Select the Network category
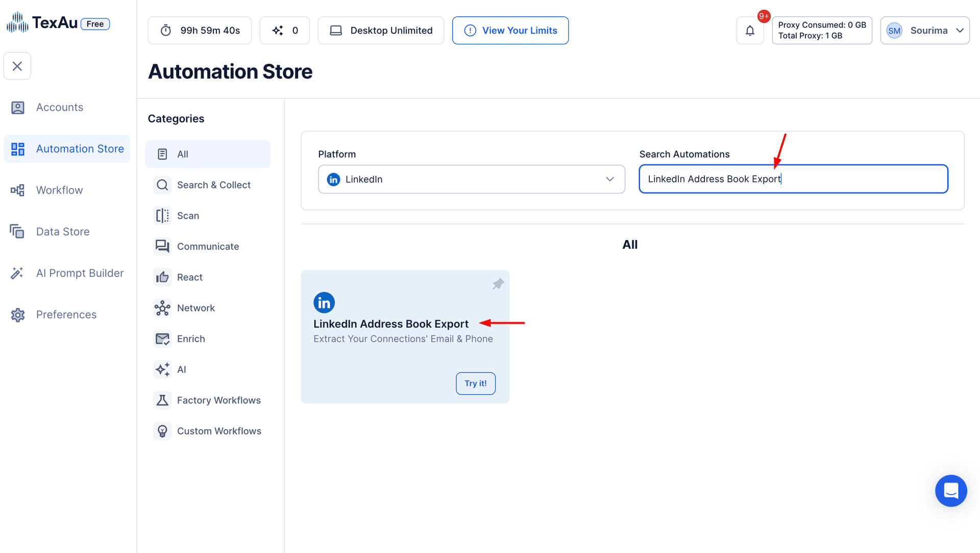 tap(208, 307)
